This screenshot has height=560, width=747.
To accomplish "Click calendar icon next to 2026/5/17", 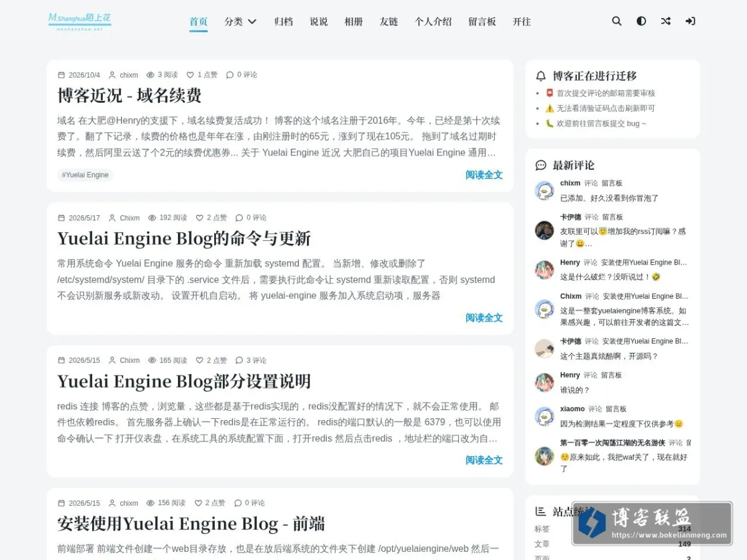I will (61, 218).
